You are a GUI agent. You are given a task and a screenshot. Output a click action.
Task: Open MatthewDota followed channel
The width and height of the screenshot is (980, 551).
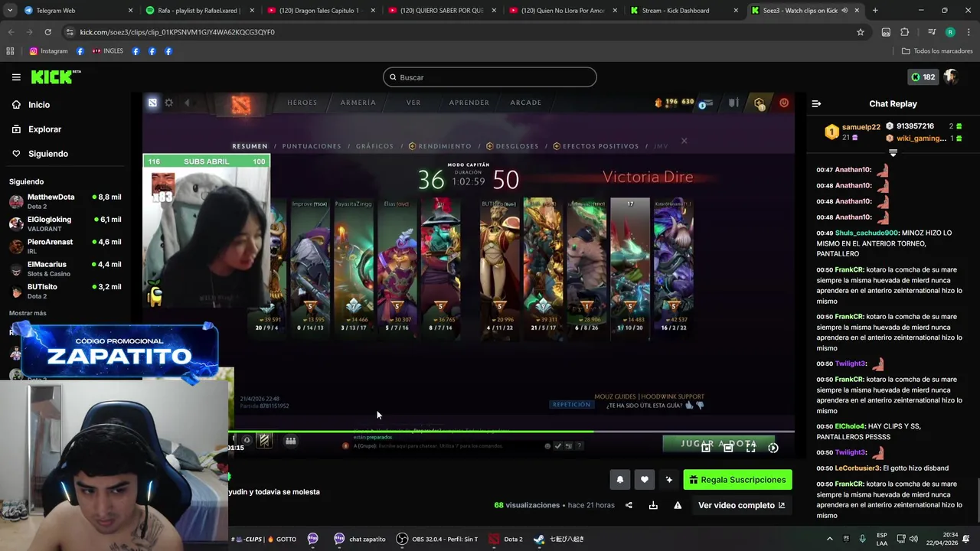[x=65, y=202]
